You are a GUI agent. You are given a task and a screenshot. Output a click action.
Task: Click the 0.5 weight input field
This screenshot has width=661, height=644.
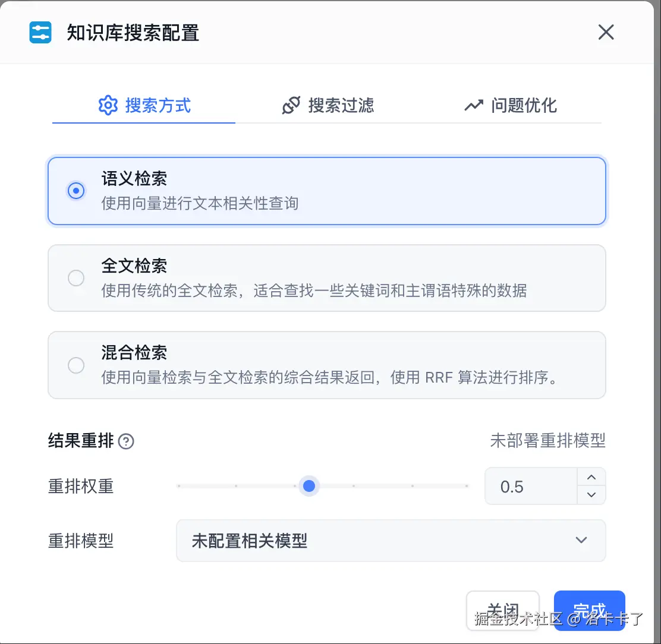click(x=531, y=486)
